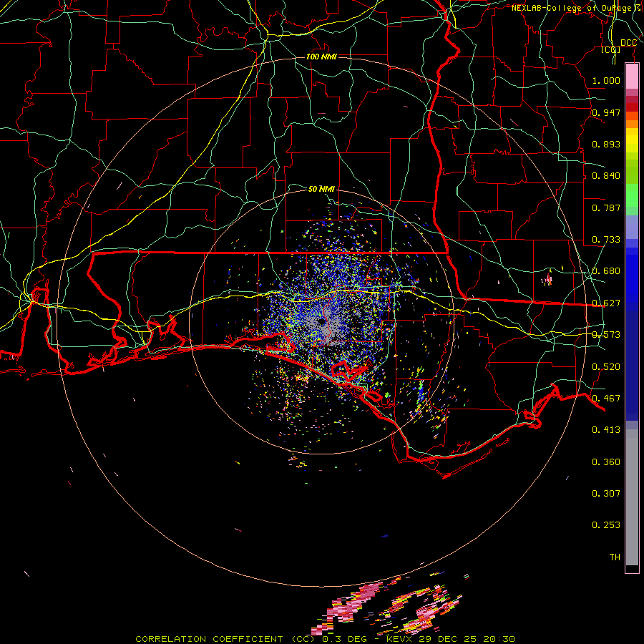Click the [CC] legend header

click(611, 49)
